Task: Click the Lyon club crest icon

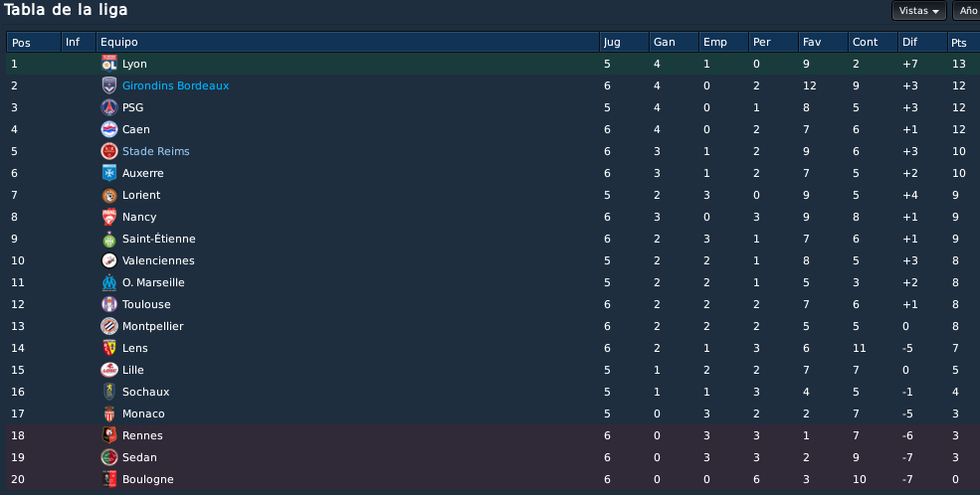Action: coord(109,64)
